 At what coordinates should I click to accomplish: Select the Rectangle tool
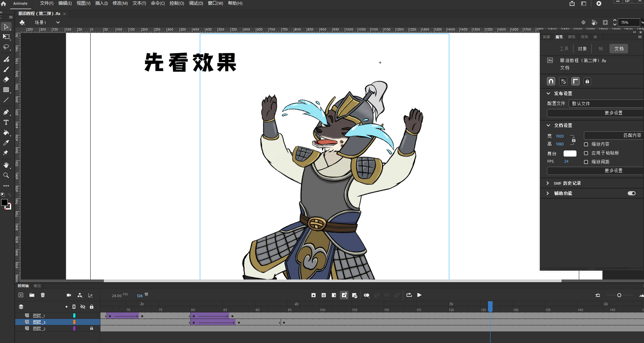(6, 90)
